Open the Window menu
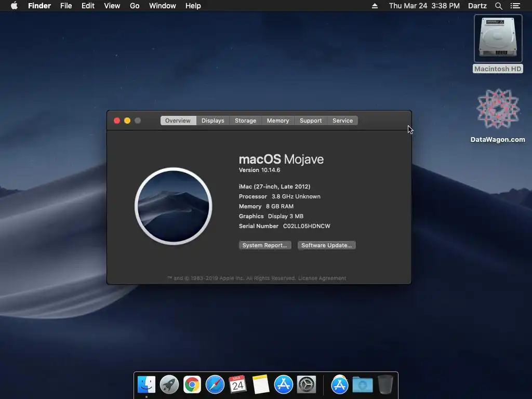 tap(163, 6)
